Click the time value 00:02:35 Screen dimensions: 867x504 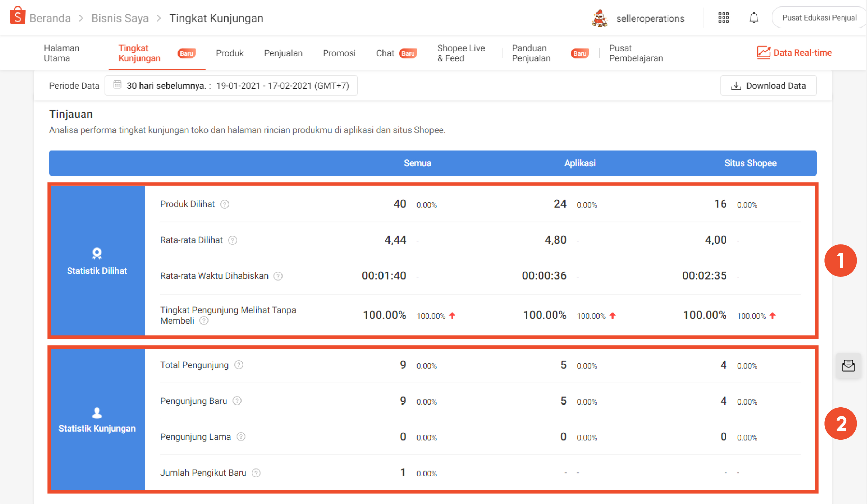pos(704,276)
